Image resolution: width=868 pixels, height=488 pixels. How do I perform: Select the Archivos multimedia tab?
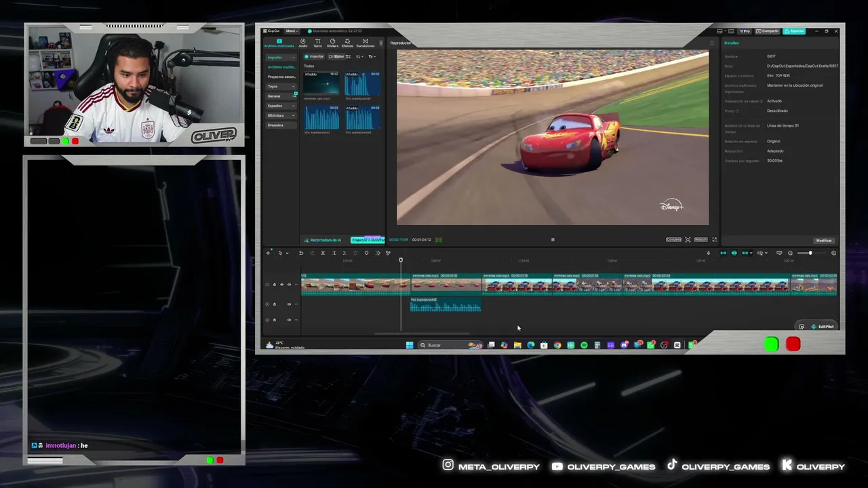[x=279, y=43]
